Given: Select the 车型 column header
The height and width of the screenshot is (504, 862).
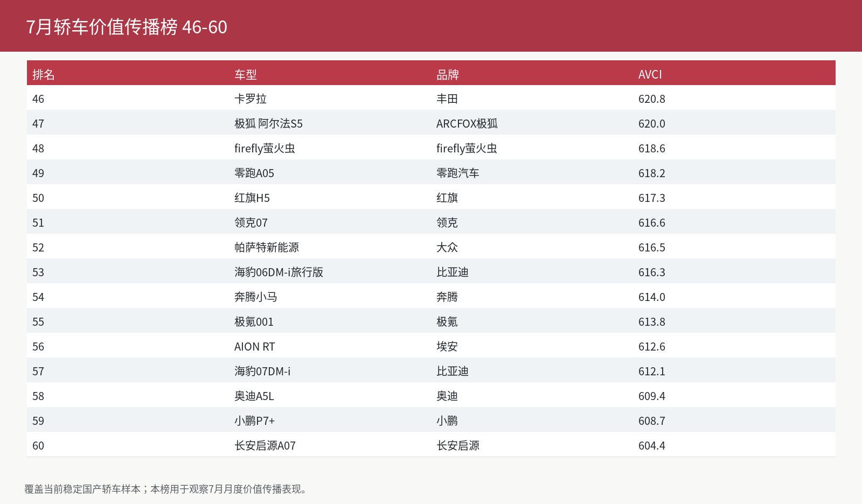Looking at the screenshot, I should 246,74.
